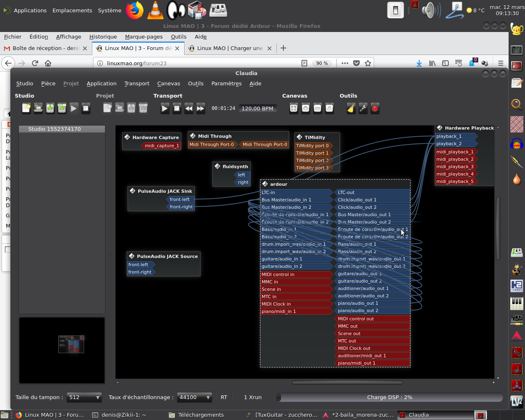Open a new Firefox tab
Image resolution: width=525 pixels, height=420 pixels.
pyautogui.click(x=283, y=48)
